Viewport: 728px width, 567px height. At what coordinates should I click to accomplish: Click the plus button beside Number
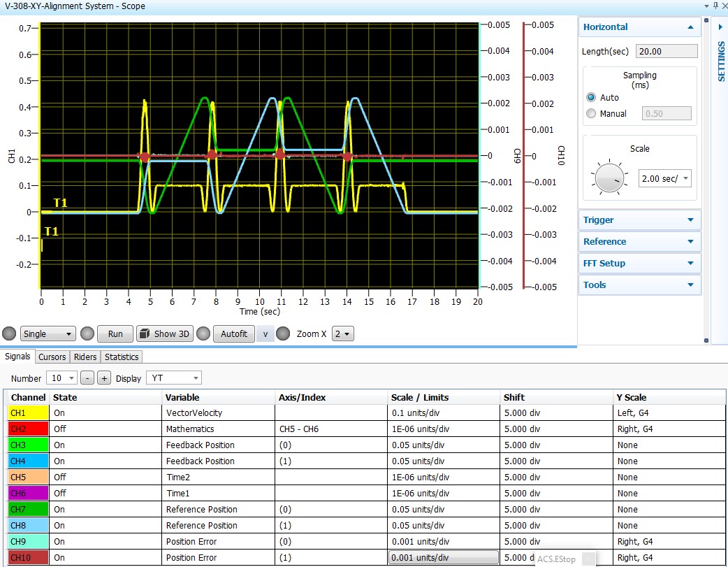[104, 378]
